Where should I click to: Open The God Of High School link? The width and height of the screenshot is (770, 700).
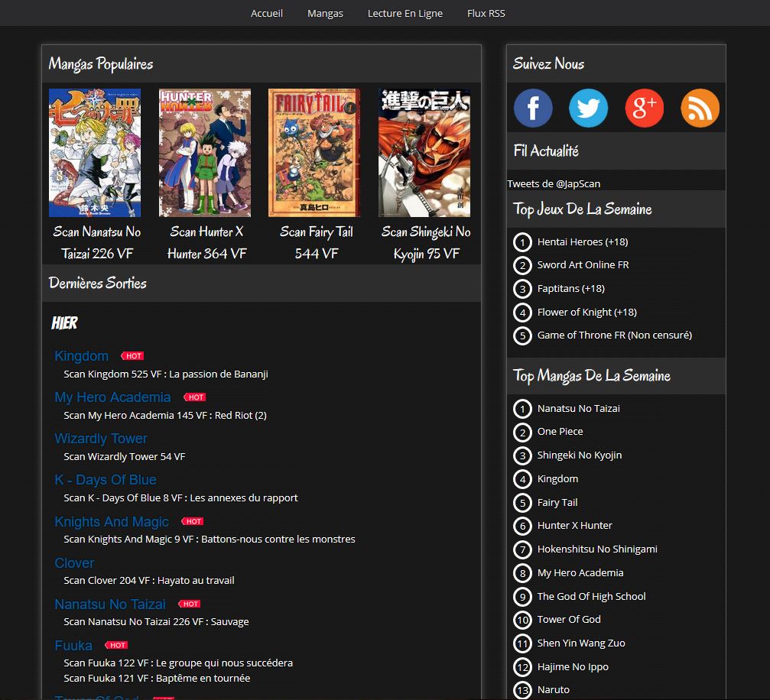click(x=591, y=596)
